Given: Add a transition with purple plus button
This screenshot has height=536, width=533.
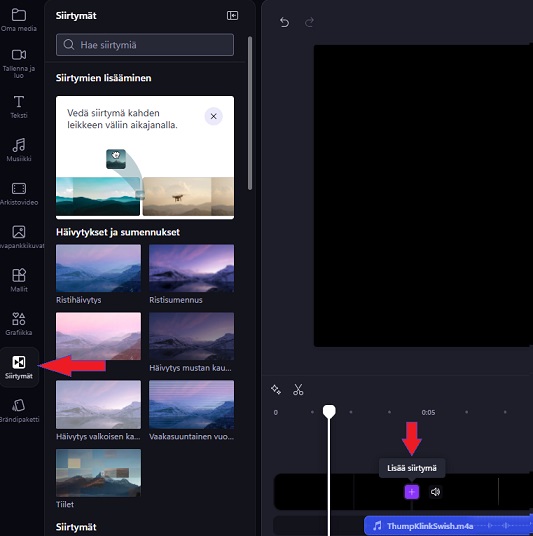Looking at the screenshot, I should 412,492.
